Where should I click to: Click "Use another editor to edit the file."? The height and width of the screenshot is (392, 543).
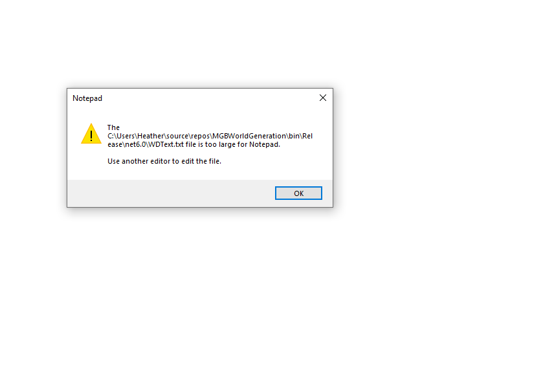coord(164,161)
